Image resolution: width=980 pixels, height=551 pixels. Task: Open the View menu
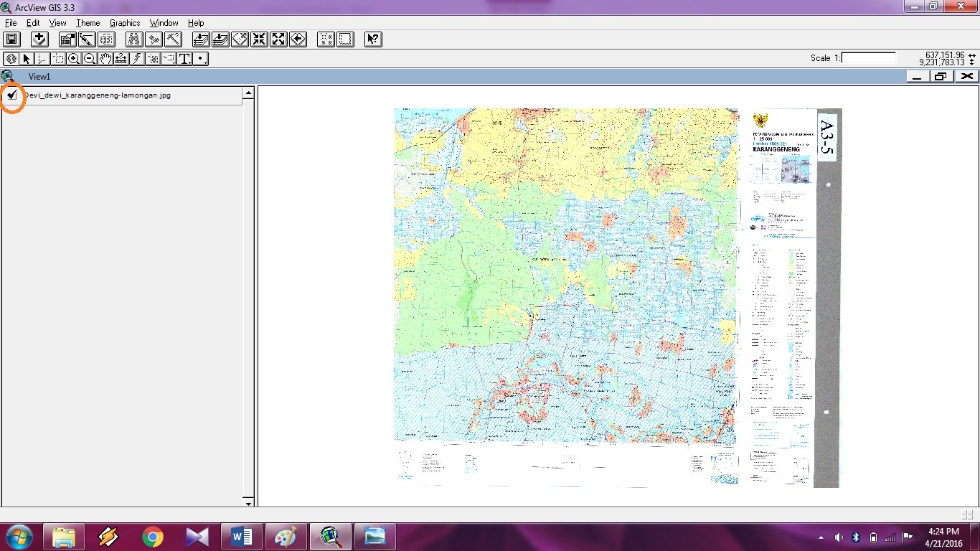tap(57, 23)
